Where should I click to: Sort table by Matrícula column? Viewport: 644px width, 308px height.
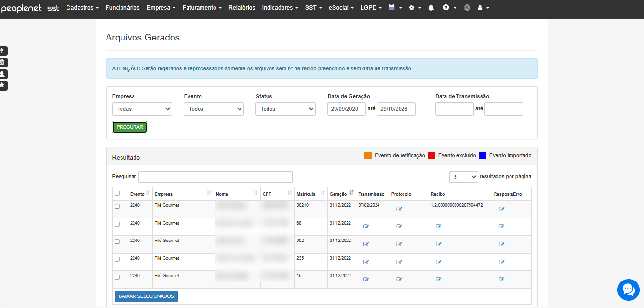point(311,194)
